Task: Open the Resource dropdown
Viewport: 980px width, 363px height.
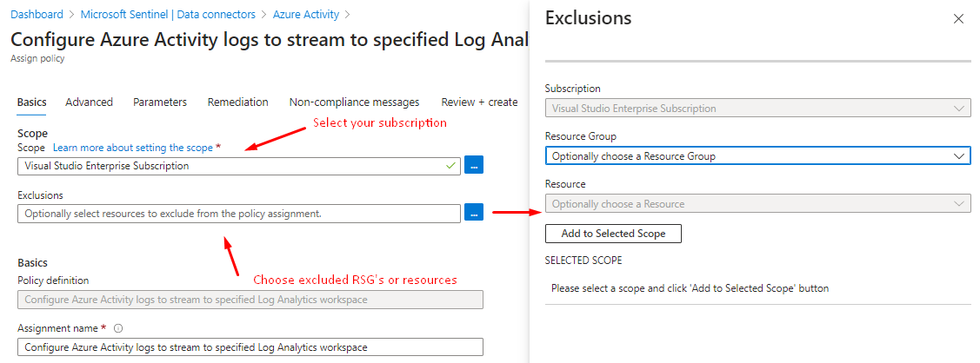Action: click(x=757, y=204)
